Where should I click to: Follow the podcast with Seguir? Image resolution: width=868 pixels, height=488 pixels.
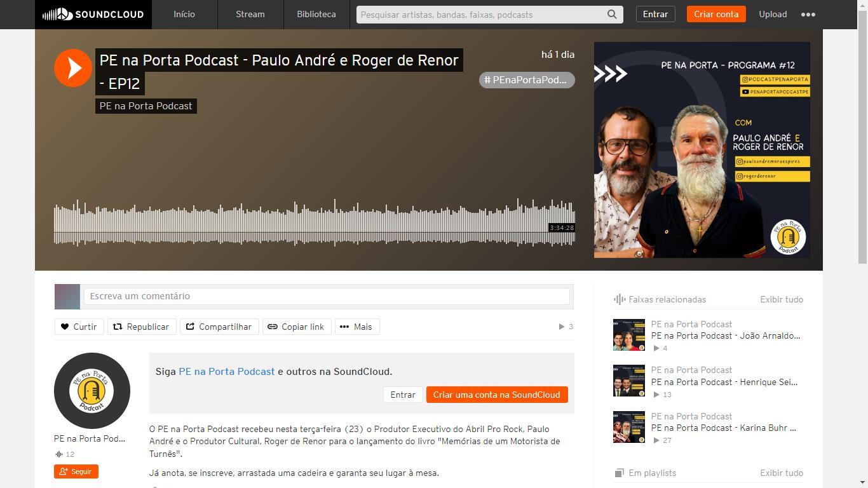[x=76, y=471]
